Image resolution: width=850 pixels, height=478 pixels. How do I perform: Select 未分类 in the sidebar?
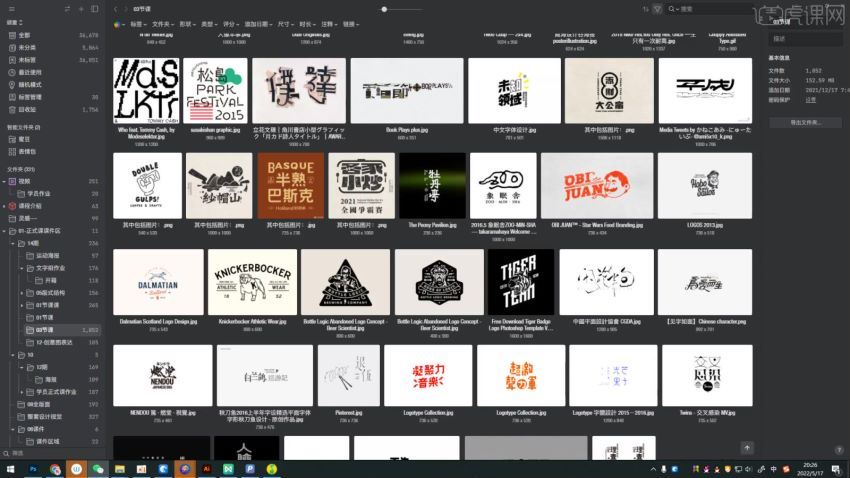pos(54,48)
